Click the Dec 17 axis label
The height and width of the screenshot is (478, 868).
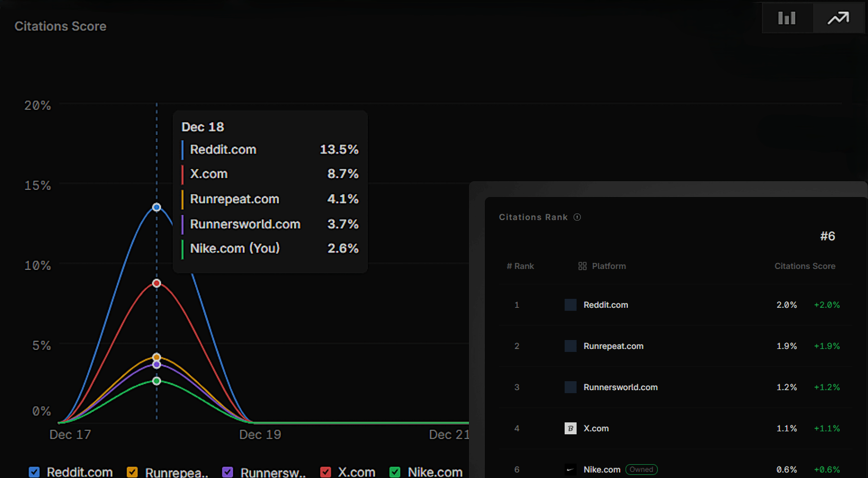[x=70, y=435]
